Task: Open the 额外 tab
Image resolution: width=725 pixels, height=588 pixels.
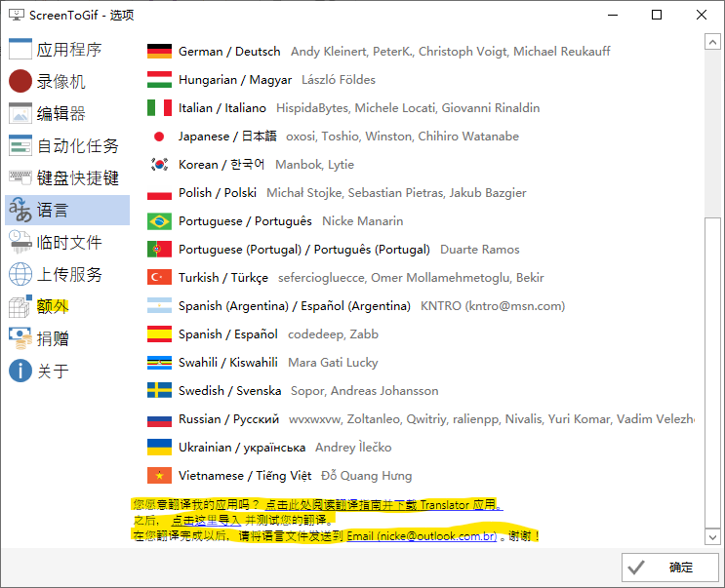Action: tap(67, 306)
